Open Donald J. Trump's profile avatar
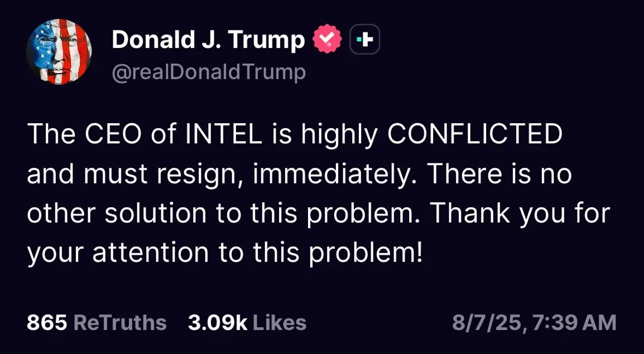The image size is (644, 354). [59, 52]
